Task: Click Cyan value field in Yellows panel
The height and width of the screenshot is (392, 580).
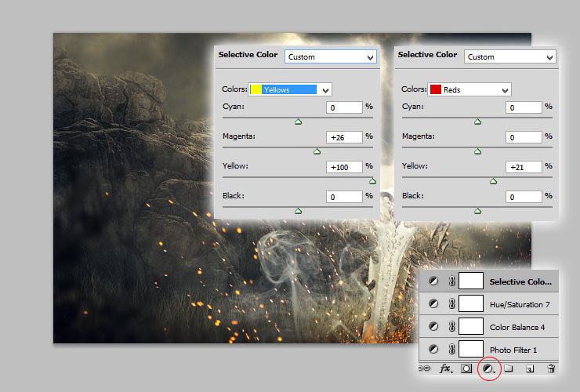Action: 344,107
